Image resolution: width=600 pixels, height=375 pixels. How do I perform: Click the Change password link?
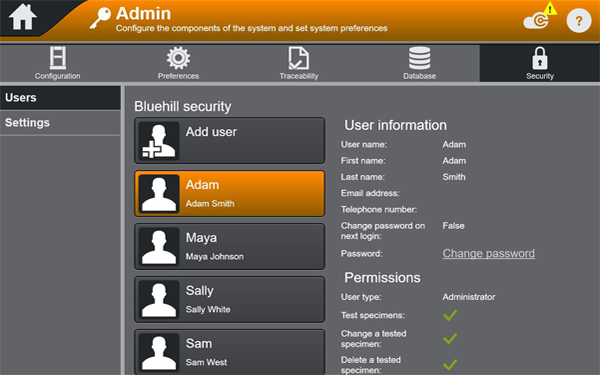[489, 253]
